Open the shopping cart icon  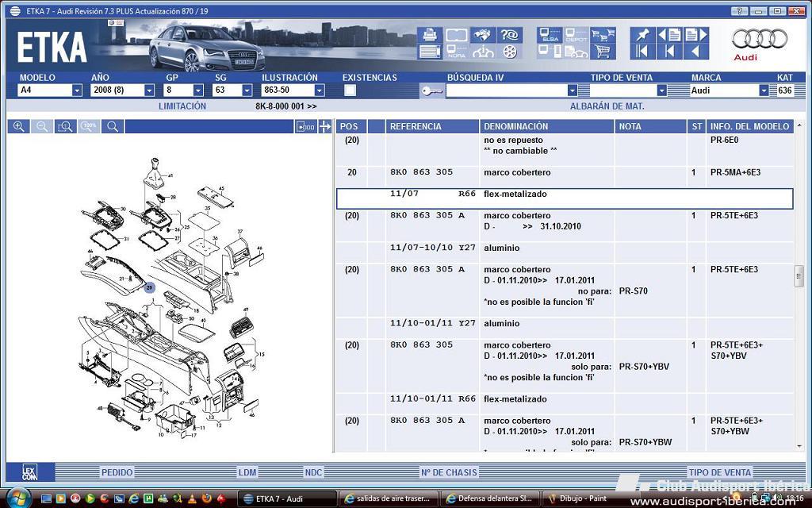coord(603,52)
